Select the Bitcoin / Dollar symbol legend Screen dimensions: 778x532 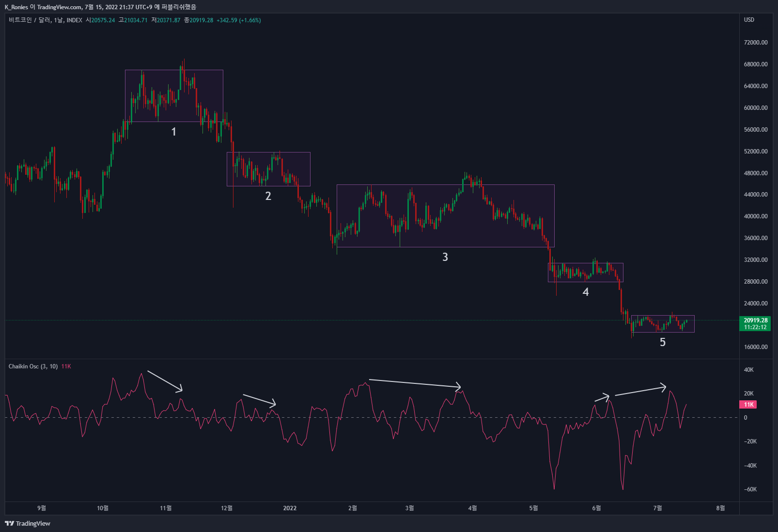click(x=46, y=20)
